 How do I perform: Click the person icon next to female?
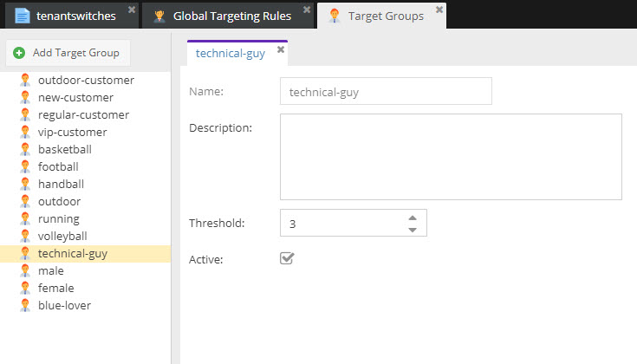(x=25, y=288)
